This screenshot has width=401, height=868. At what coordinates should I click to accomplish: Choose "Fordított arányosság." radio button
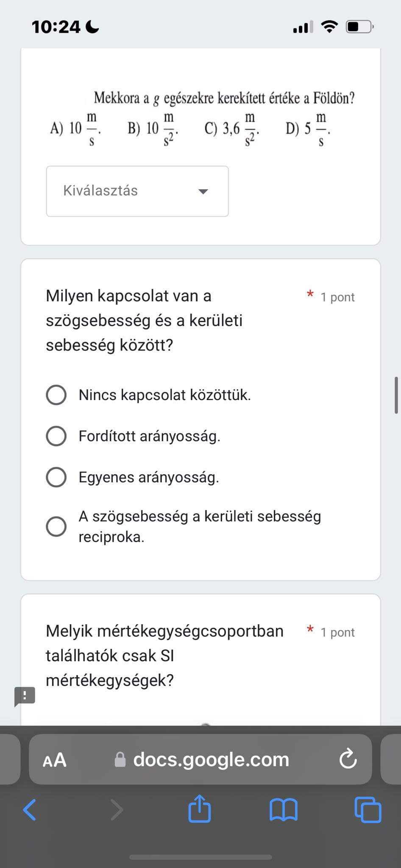[x=56, y=436]
